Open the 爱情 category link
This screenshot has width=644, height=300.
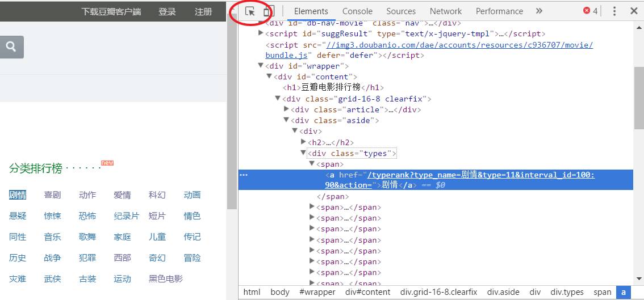123,195
